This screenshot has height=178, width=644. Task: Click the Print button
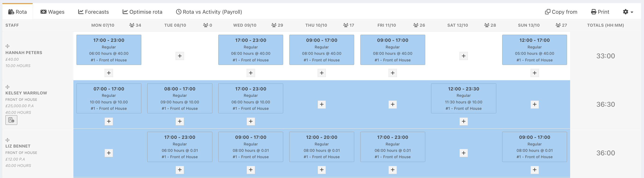(x=600, y=12)
